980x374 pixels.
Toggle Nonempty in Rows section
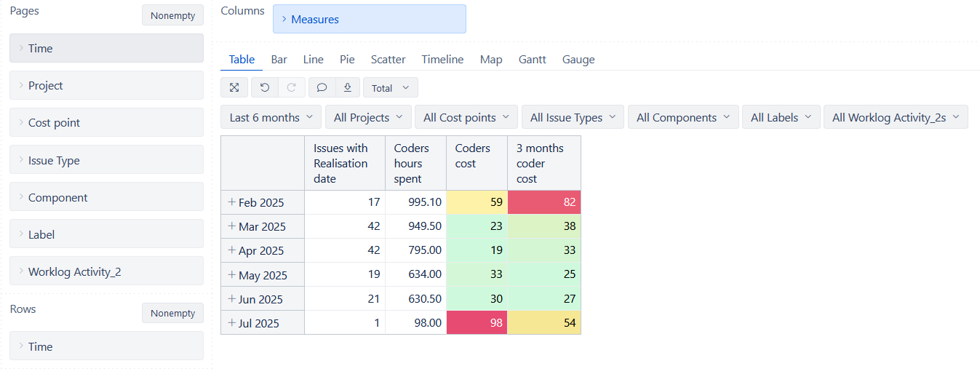(172, 313)
